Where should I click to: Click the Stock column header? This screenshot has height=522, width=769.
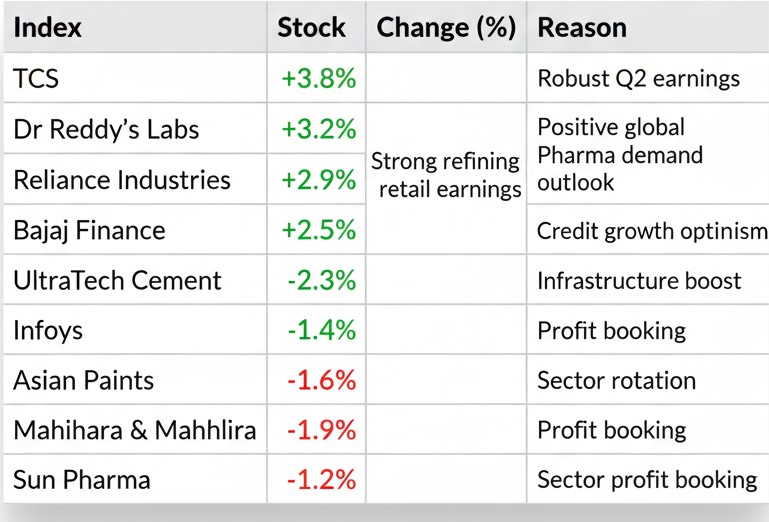(311, 27)
